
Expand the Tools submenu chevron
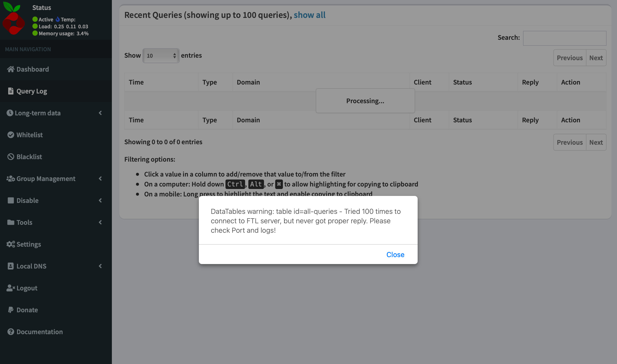pyautogui.click(x=100, y=222)
